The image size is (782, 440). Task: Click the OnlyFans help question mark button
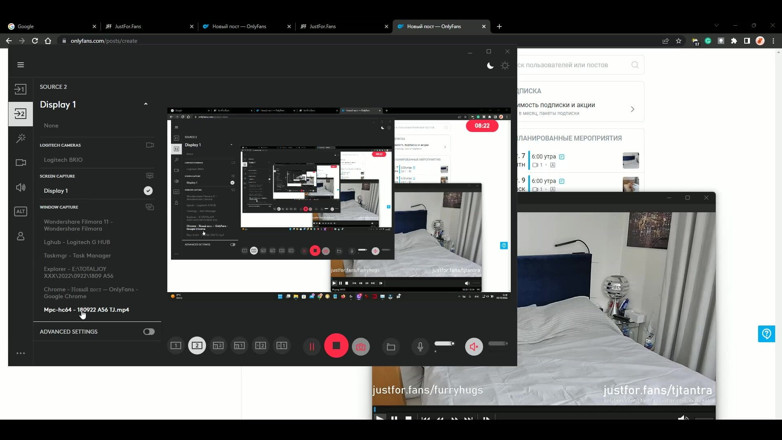(x=766, y=333)
